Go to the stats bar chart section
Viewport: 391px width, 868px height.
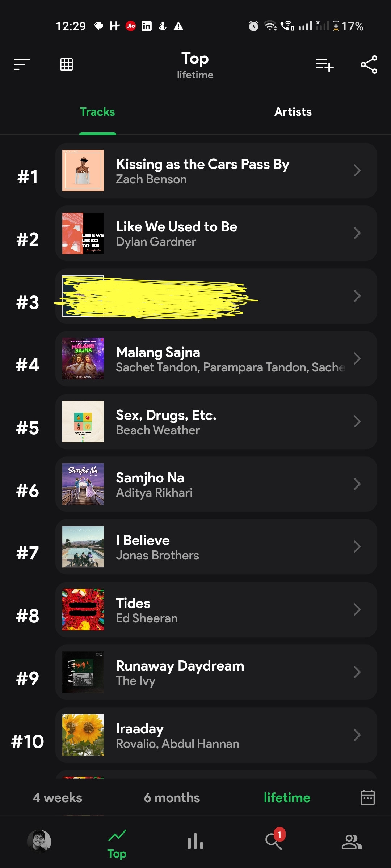click(x=195, y=841)
